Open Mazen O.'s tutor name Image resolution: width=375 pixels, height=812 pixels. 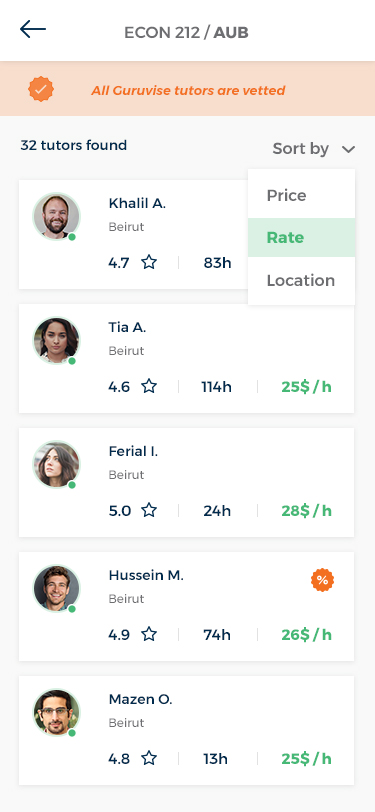pos(140,699)
